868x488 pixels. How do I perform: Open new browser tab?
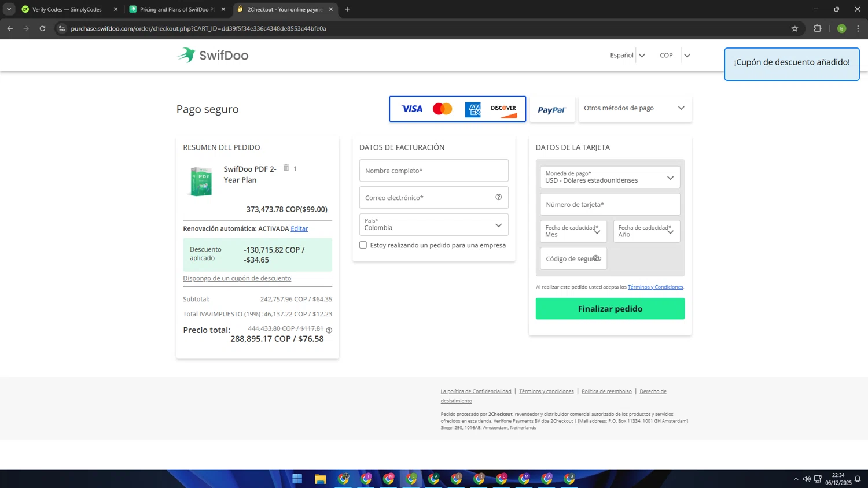[347, 9]
